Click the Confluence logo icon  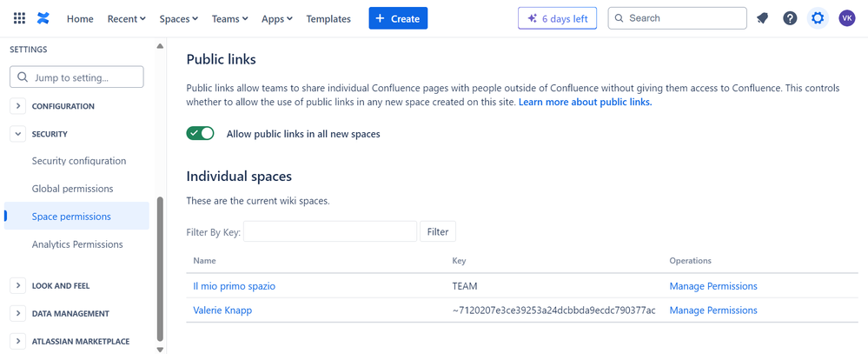pyautogui.click(x=43, y=18)
